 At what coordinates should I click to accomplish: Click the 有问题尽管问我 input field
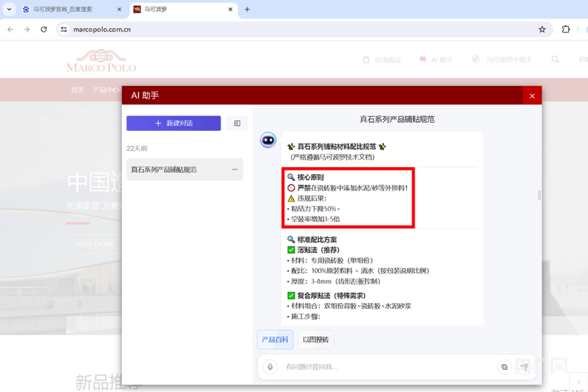(x=387, y=367)
